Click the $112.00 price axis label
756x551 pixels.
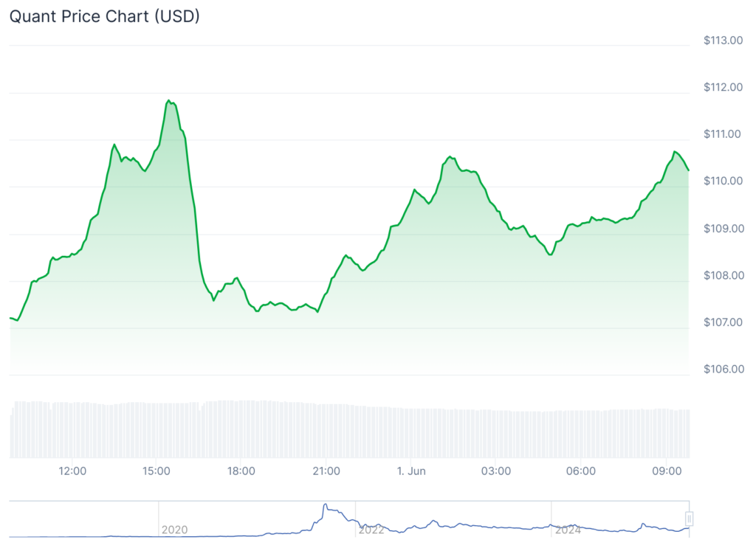722,88
